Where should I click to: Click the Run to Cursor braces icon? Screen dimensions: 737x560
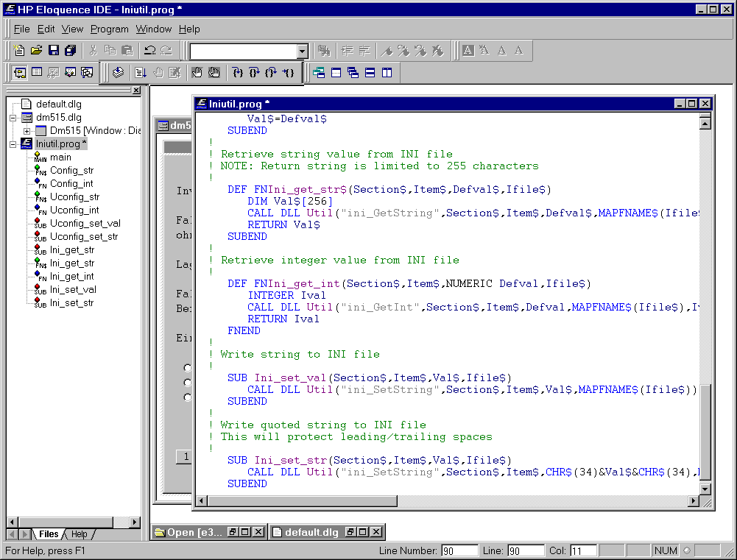click(288, 72)
